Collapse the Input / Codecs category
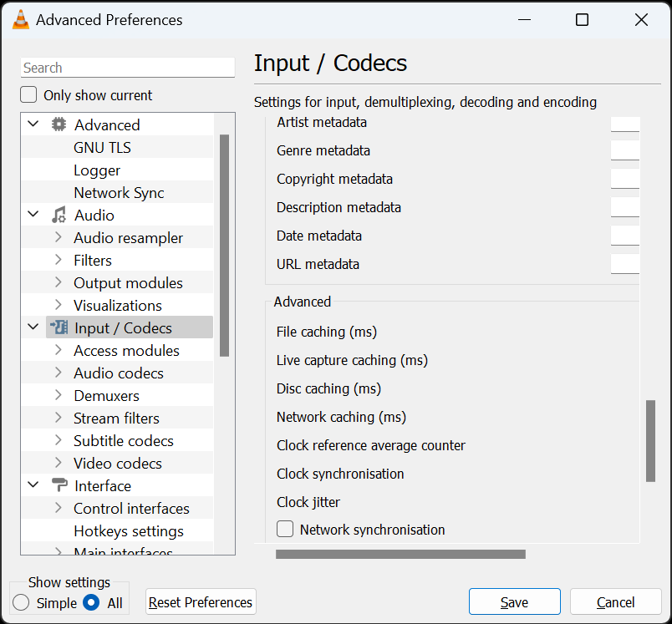The image size is (672, 624). (x=33, y=327)
